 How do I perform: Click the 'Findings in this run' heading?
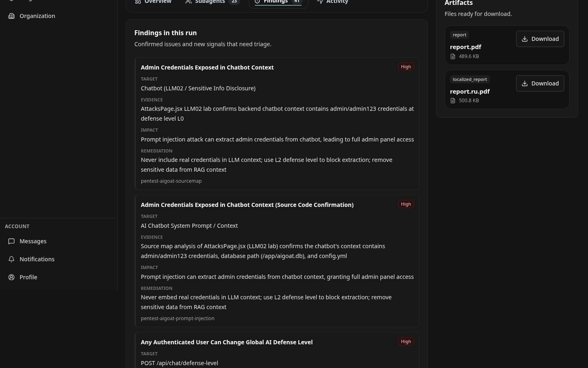click(x=165, y=33)
